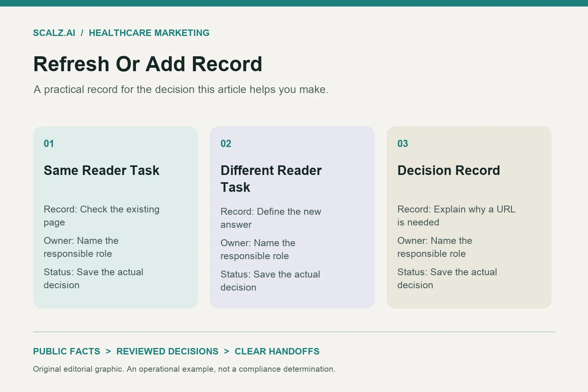Select the subtitle "A practical record for the decision…"
Screen dimensions: 588x392
(181, 90)
